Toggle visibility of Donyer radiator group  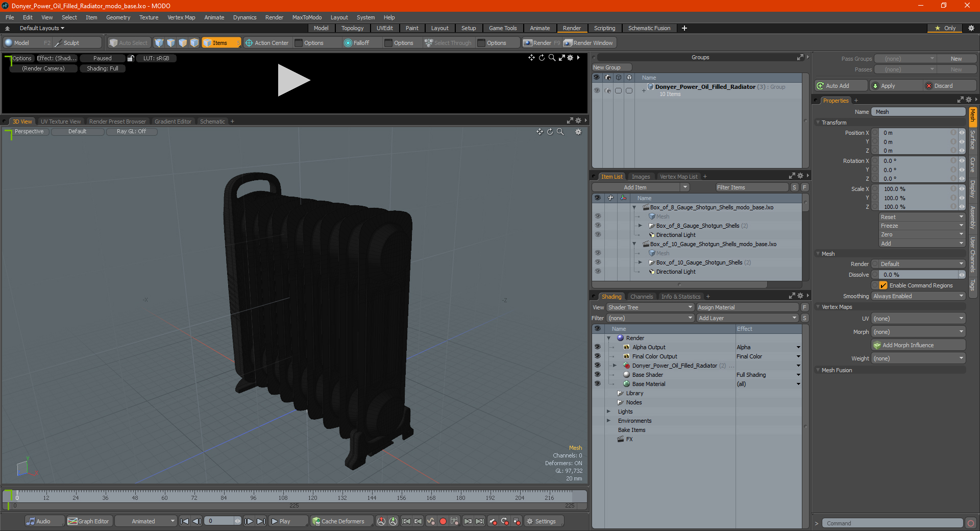(597, 90)
